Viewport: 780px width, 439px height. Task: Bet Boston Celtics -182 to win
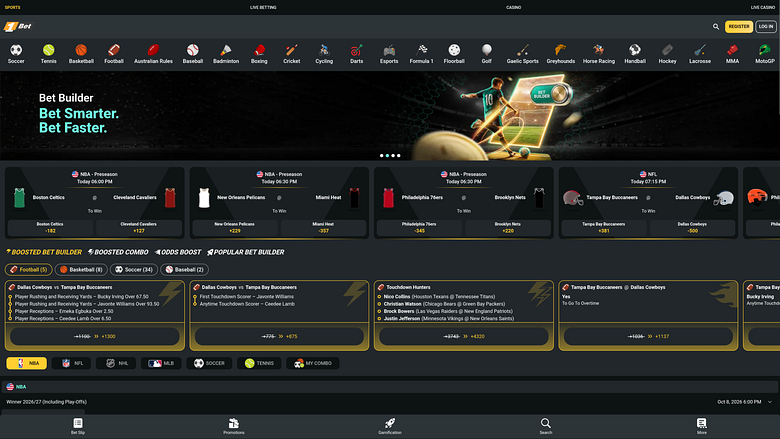[x=50, y=228]
